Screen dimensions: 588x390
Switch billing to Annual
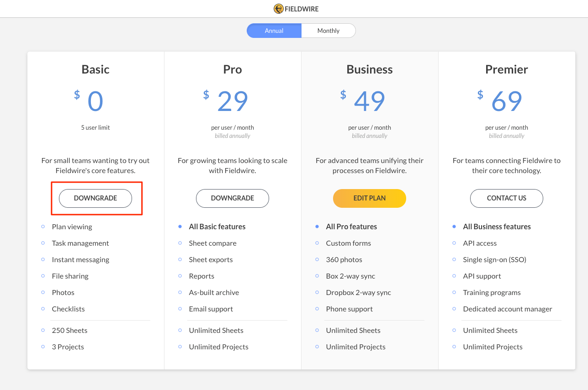[x=274, y=31]
